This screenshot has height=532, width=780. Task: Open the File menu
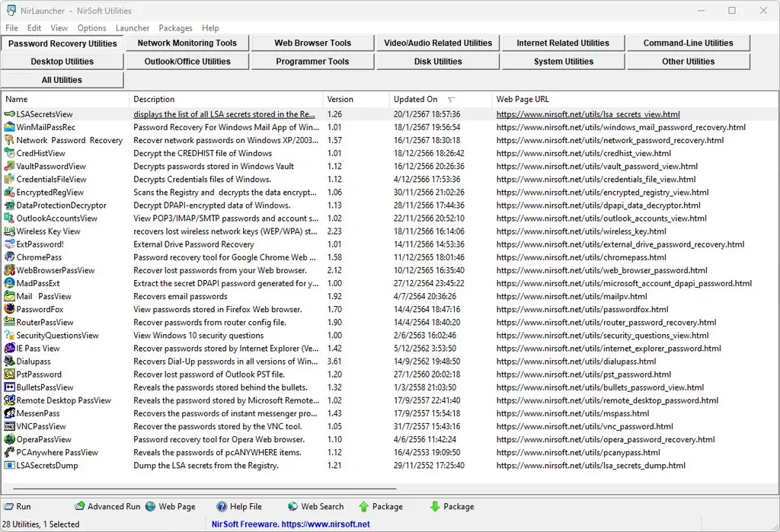pyautogui.click(x=11, y=28)
